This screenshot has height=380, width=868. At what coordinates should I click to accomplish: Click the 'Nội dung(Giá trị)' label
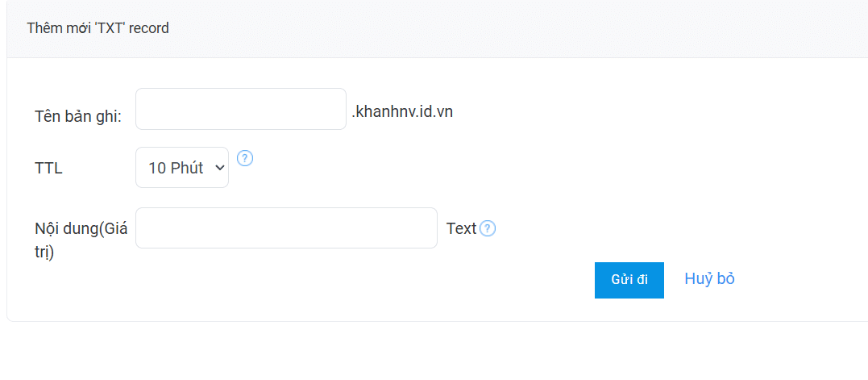(x=81, y=229)
